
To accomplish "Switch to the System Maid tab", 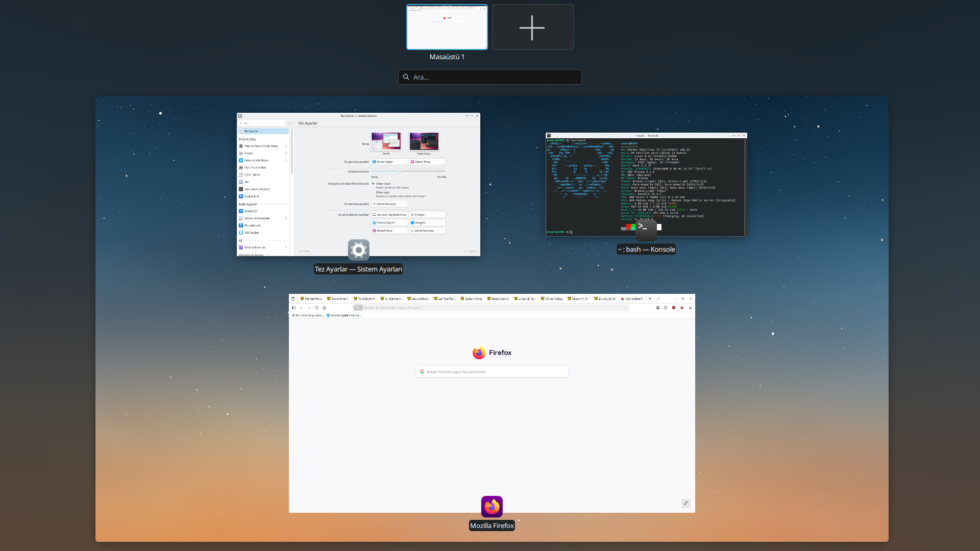I will point(472,298).
